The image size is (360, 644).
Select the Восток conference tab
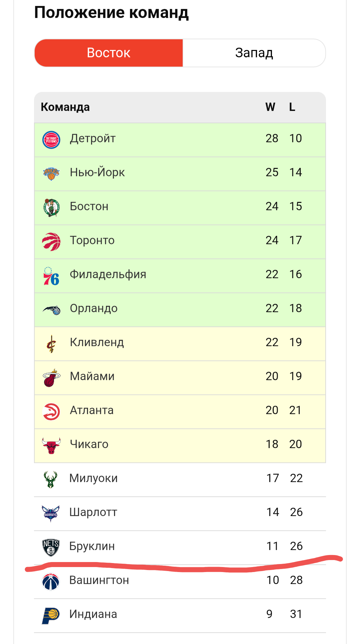click(x=109, y=53)
